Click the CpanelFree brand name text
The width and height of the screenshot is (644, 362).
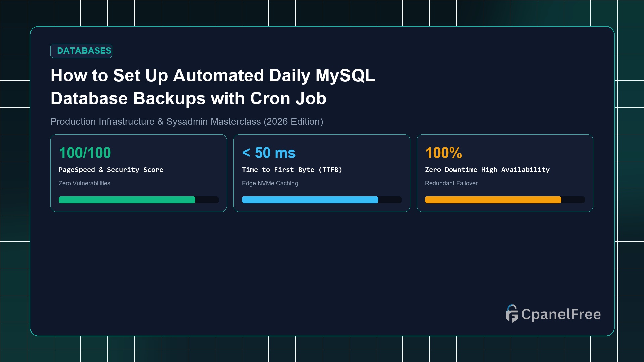[561, 314]
